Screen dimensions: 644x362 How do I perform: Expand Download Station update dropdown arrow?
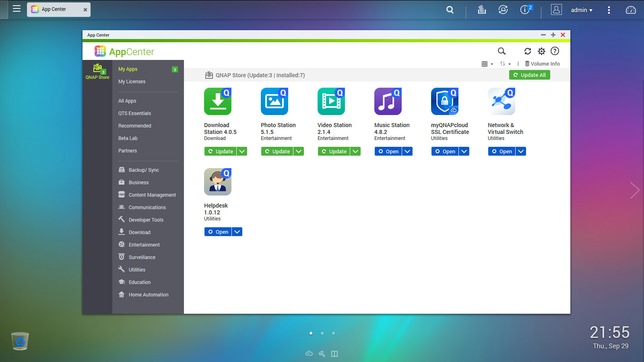(242, 151)
